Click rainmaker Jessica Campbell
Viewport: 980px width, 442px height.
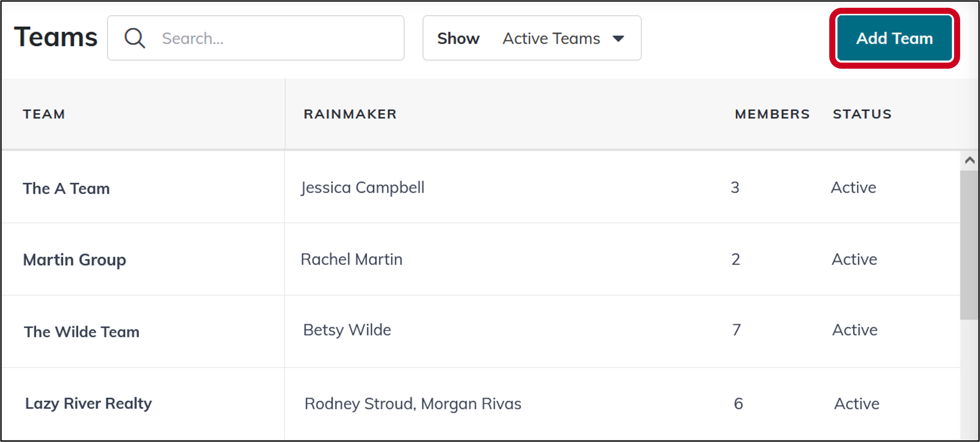tap(363, 188)
